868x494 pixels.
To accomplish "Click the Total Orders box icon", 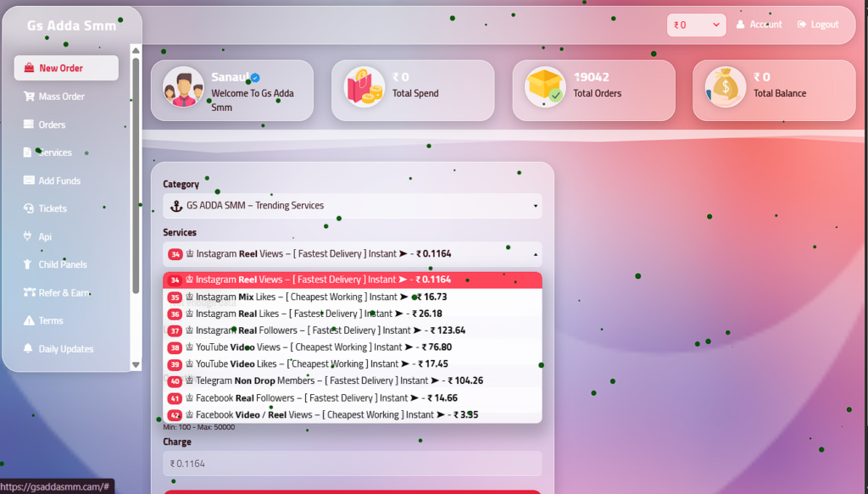I will (544, 86).
